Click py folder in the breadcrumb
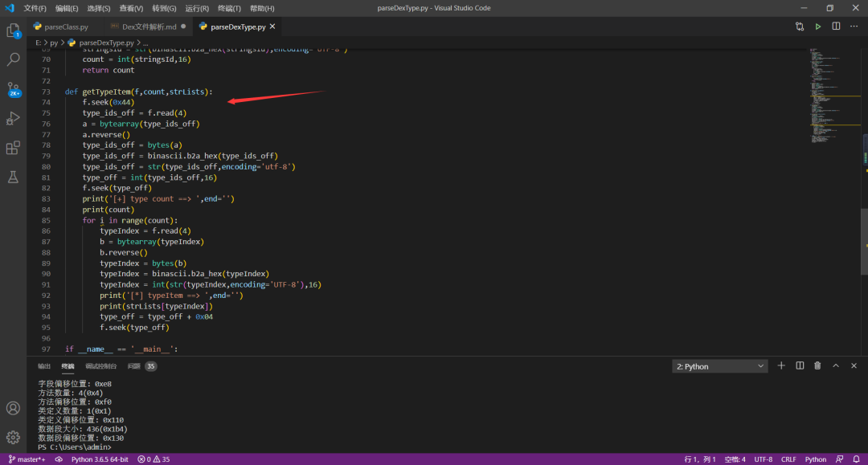Viewport: 868px width, 465px height. 54,43
